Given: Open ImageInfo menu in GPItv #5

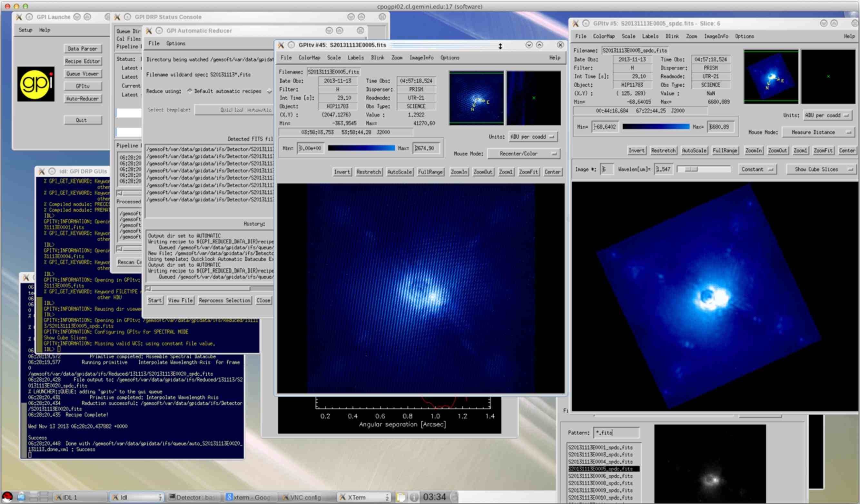Looking at the screenshot, I should pos(716,36).
